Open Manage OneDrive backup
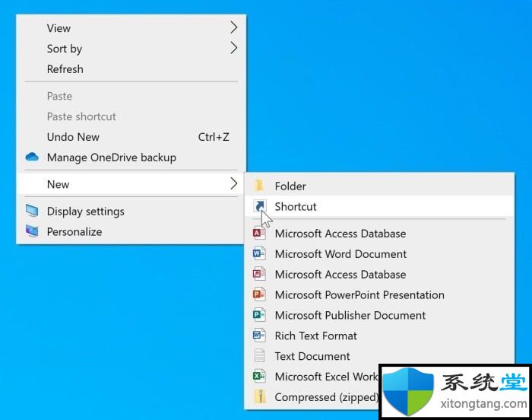This screenshot has width=532, height=420. coord(131,157)
